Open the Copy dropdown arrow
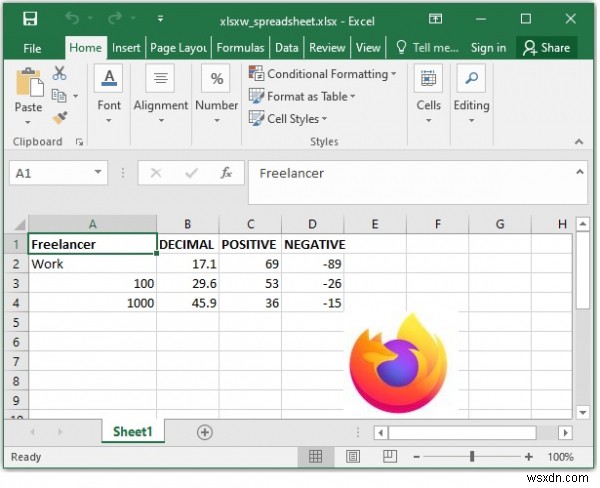Viewport: 600px width, 488px height. [75, 96]
